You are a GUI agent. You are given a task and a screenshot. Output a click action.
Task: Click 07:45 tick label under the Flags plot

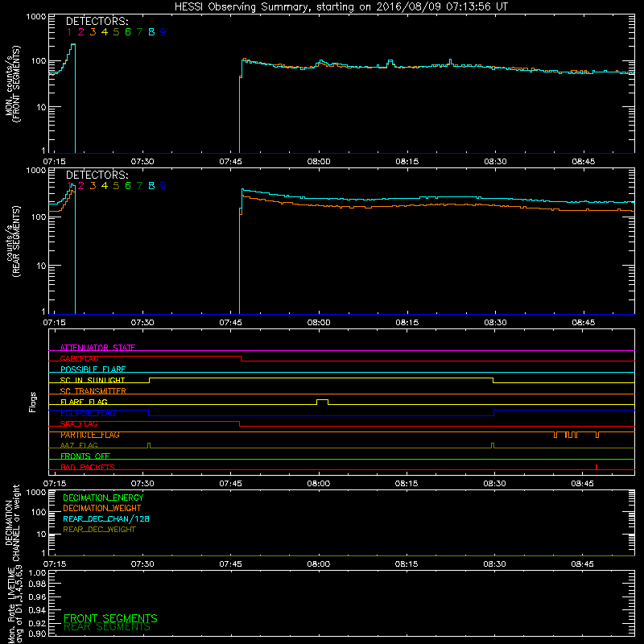click(x=230, y=484)
